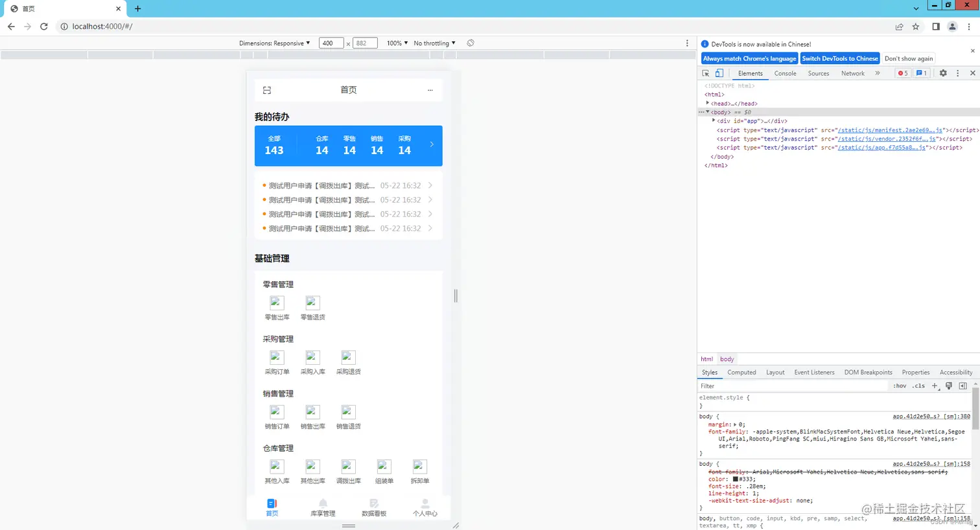Viewport: 980px width, 530px height.
Task: Open DevTools settings gear
Action: tap(943, 73)
